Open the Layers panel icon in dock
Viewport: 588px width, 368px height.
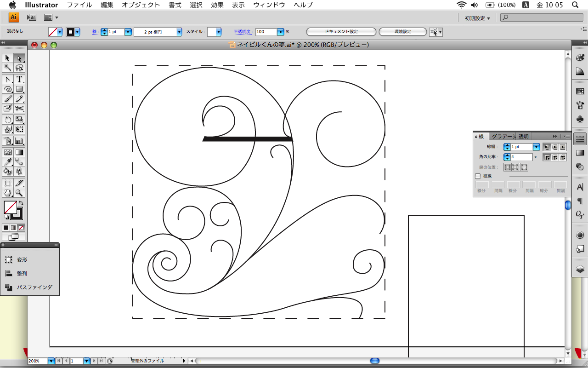tap(580, 269)
